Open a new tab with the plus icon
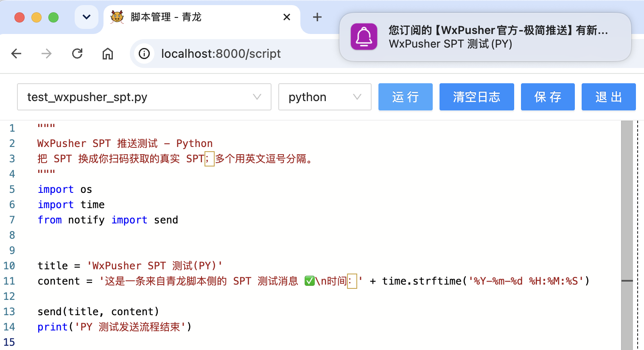Viewport: 644px width, 350px height. (x=317, y=17)
